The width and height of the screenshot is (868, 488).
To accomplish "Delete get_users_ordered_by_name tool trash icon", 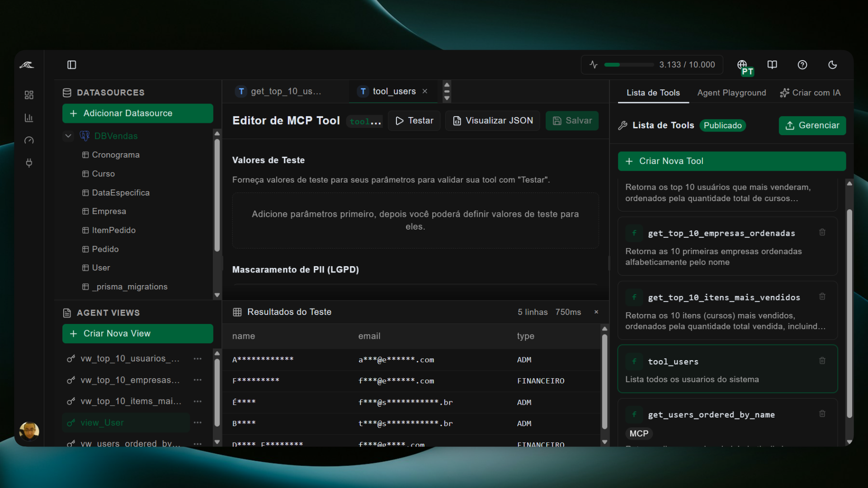I will (822, 413).
